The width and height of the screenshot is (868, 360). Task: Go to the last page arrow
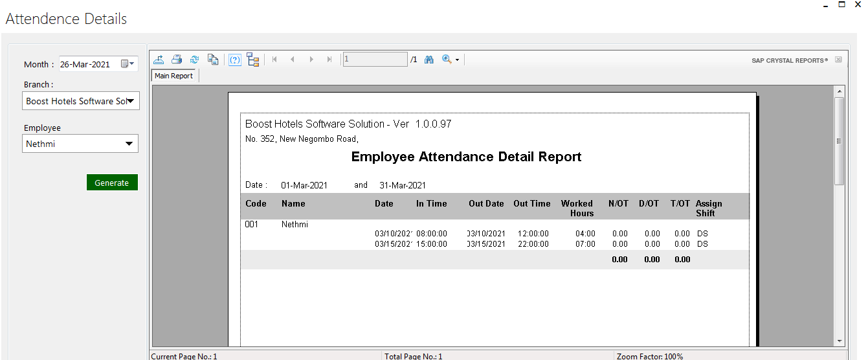(x=329, y=60)
